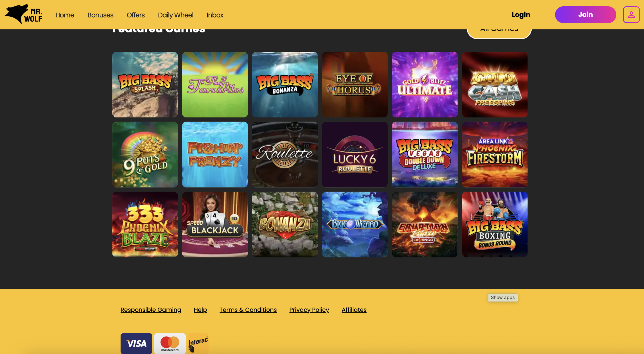Go to the Home menu item
This screenshot has height=354, width=644.
coord(65,15)
